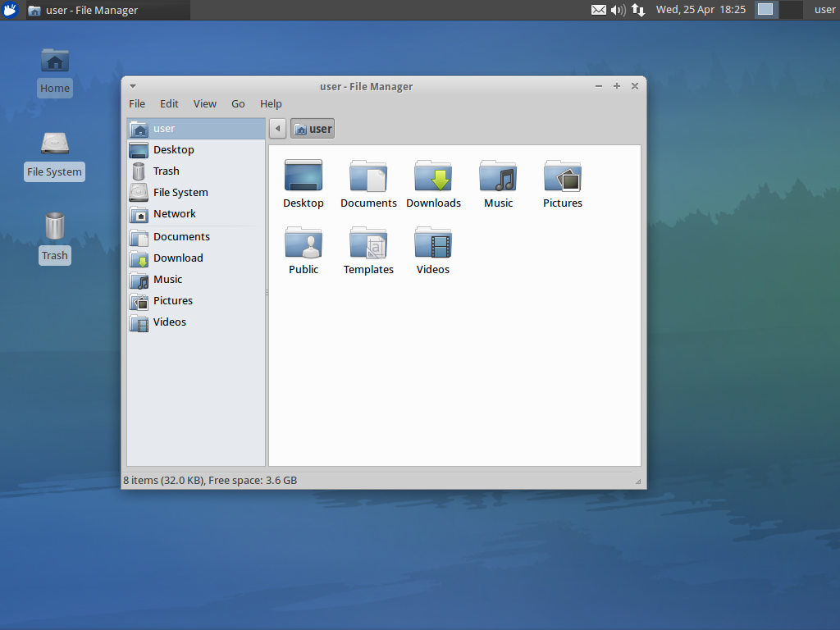Open the Downloads folder icon
The image size is (840, 630).
point(433,176)
